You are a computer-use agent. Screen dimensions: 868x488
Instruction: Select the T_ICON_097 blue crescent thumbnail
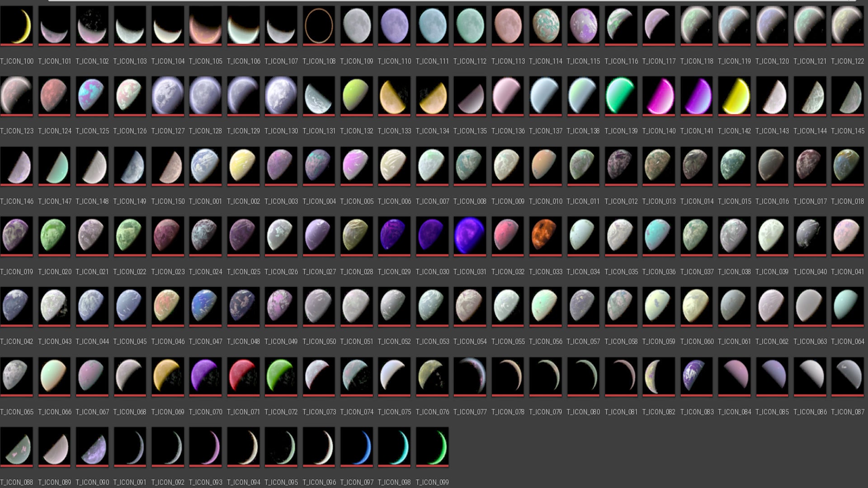point(357,446)
